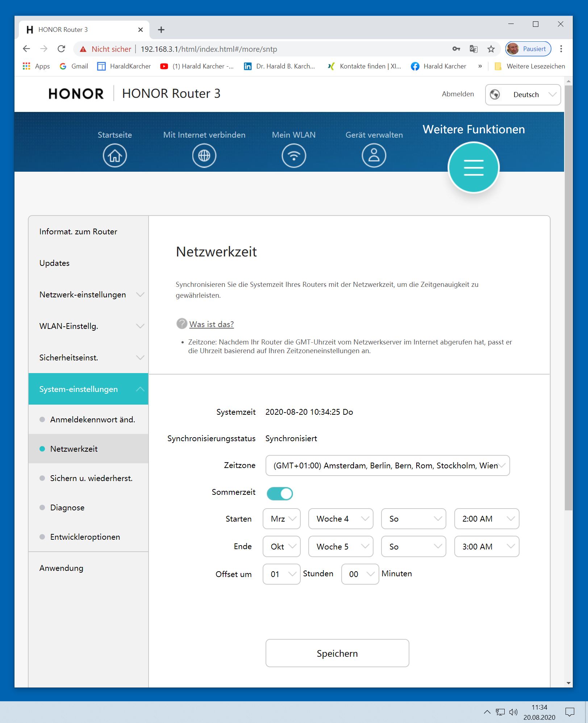
Task: Open Updates in the sidebar
Action: coord(88,263)
